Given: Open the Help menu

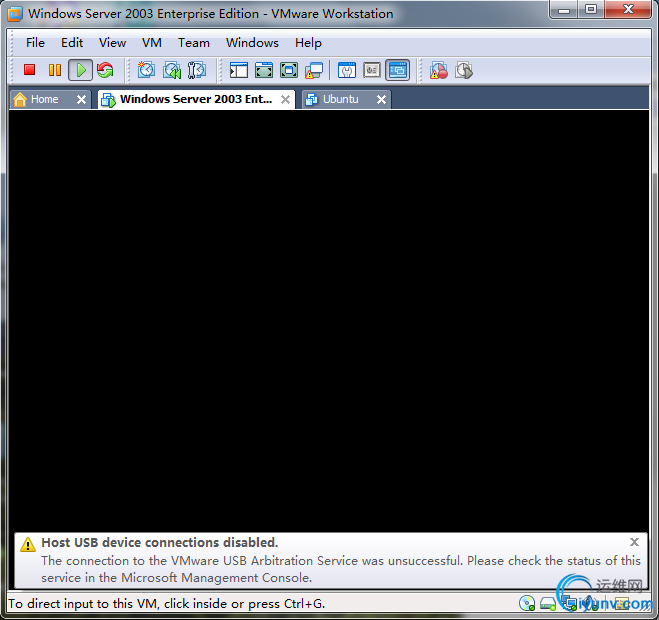Looking at the screenshot, I should (x=308, y=43).
